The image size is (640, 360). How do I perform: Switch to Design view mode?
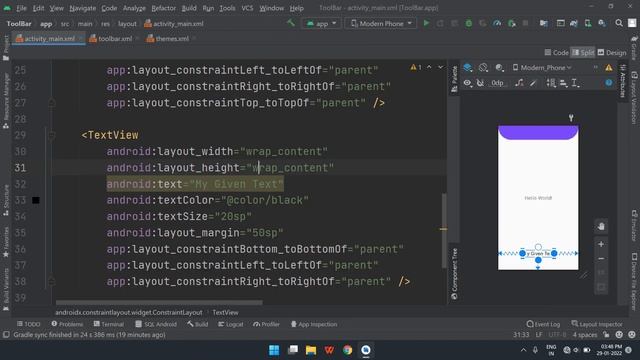612,52
